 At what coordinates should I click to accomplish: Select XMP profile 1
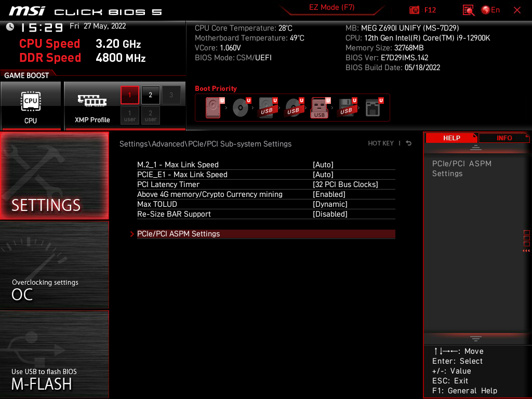129,95
